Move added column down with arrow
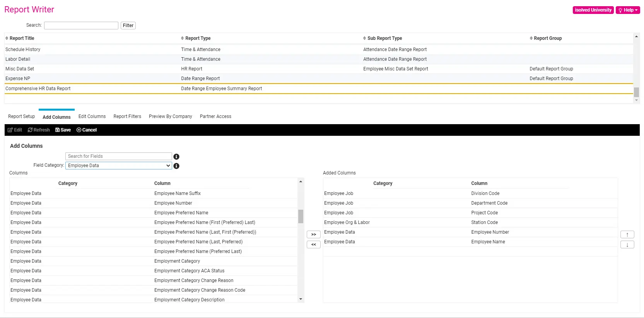Viewport: 644px width, 318px height. coord(627,244)
